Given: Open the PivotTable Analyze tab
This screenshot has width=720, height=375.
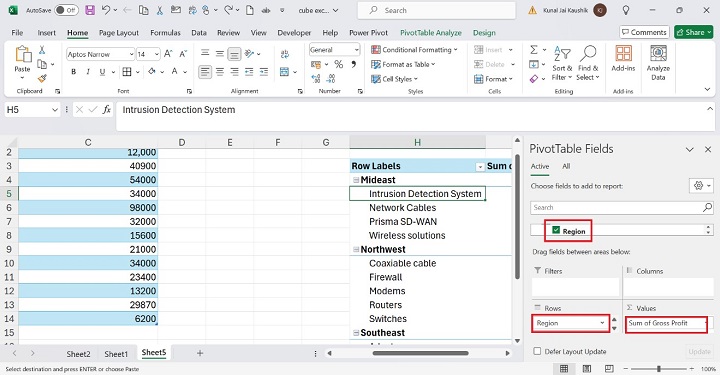Looking at the screenshot, I should point(431,33).
